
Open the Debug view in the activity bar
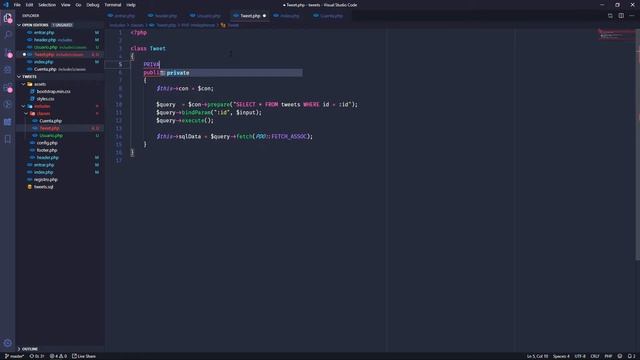pos(8,70)
